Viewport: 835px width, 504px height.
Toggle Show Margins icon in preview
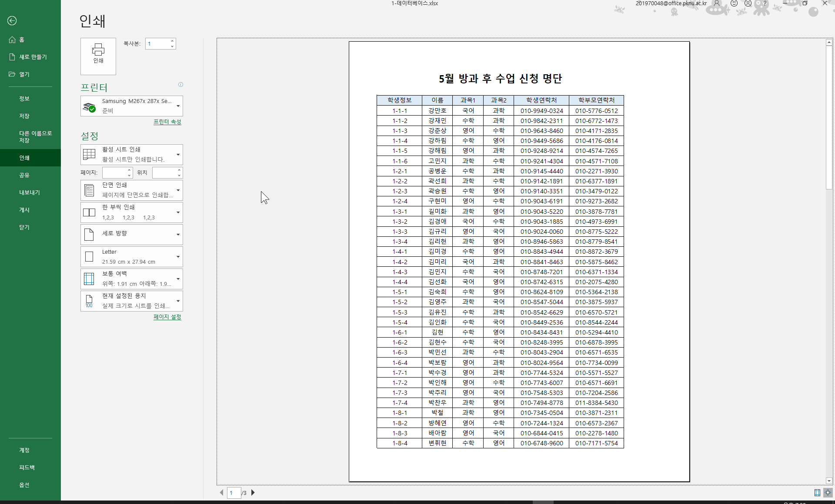(x=817, y=493)
